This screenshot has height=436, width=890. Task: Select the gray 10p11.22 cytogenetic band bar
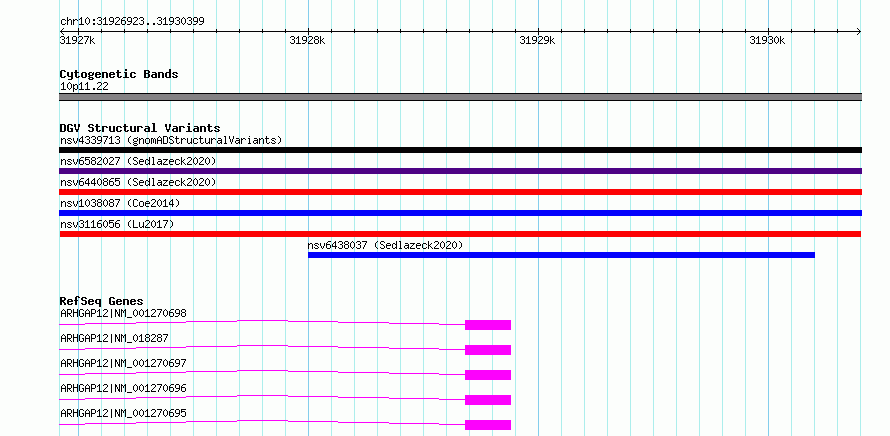[460, 97]
